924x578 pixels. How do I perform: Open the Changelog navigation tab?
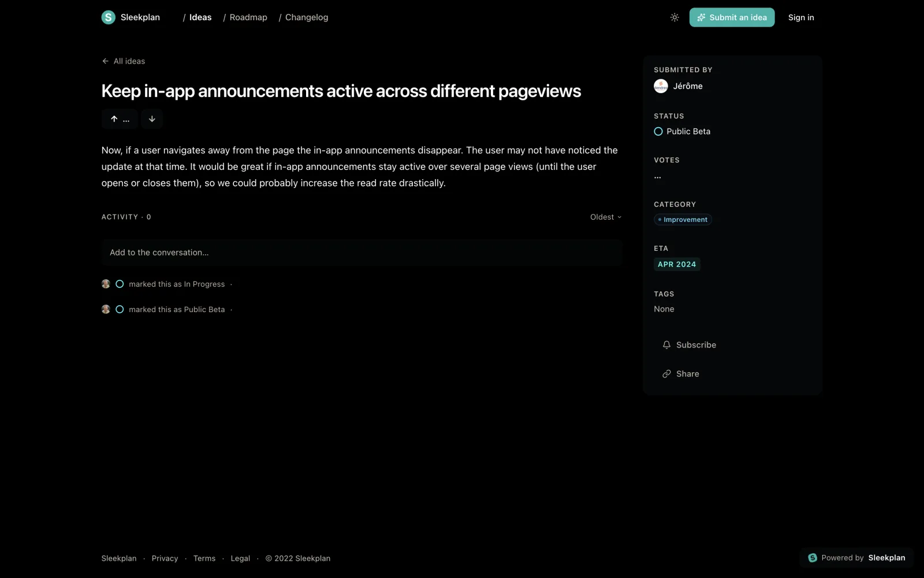click(x=307, y=17)
